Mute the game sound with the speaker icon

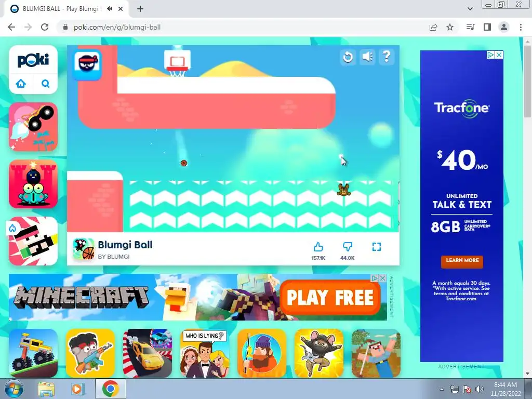tap(367, 56)
